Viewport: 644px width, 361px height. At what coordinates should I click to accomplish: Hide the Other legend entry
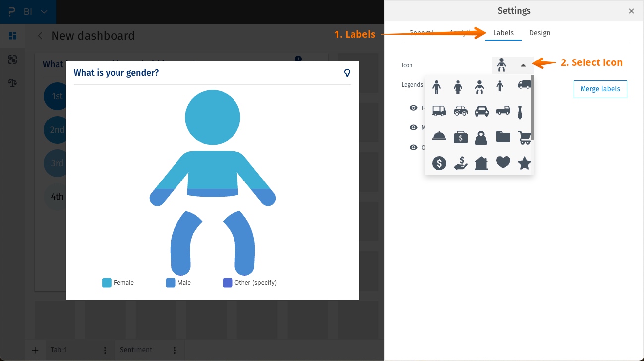click(413, 147)
